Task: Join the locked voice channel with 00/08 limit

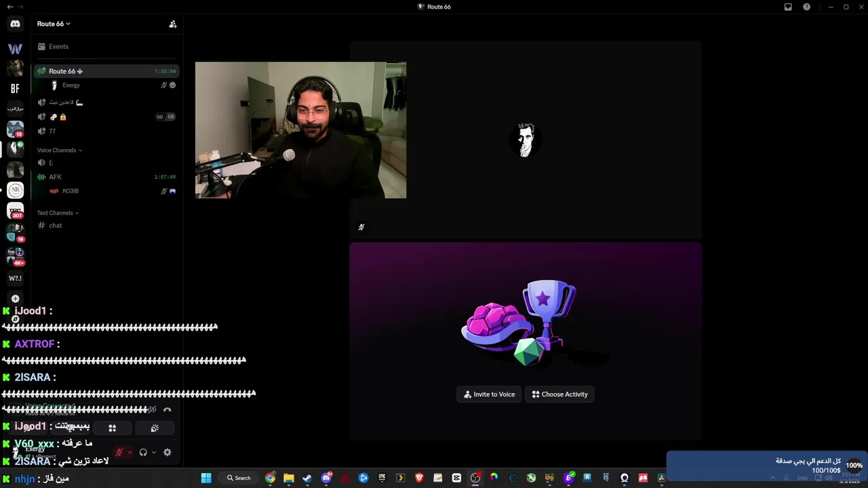Action: [106, 117]
